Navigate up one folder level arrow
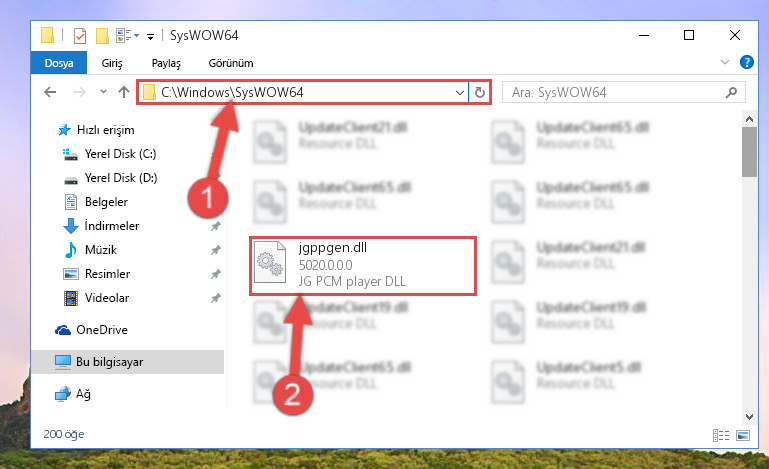Screen dimensions: 769x469 124,92
